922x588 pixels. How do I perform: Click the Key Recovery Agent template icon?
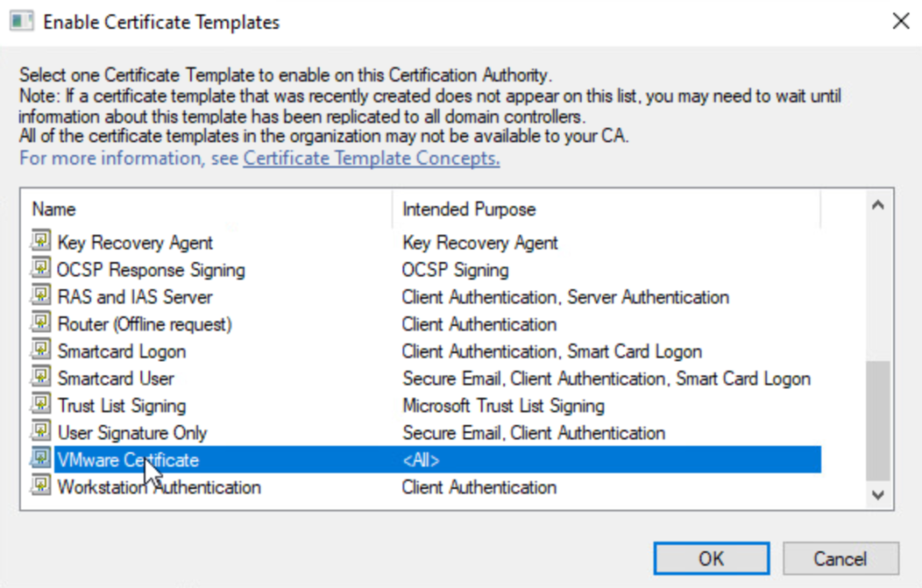pos(41,241)
